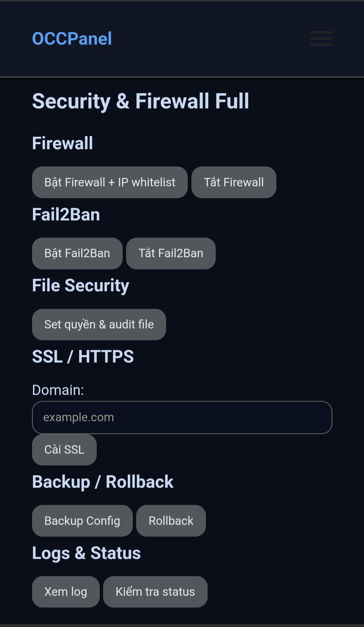The height and width of the screenshot is (627, 364).
Task: Click the Rollback button
Action: coord(171,521)
